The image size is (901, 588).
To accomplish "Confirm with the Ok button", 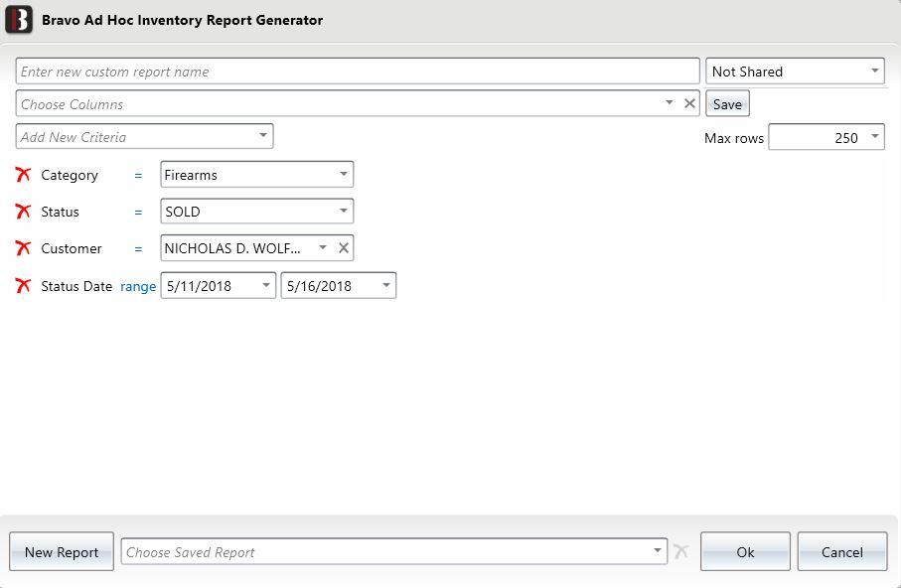I will (x=745, y=552).
